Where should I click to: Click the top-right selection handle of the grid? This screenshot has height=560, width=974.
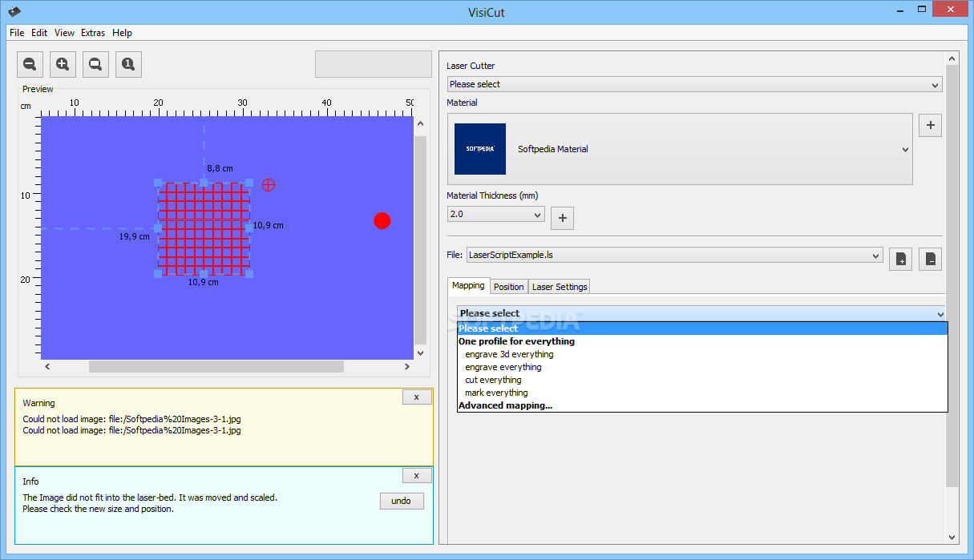(249, 183)
